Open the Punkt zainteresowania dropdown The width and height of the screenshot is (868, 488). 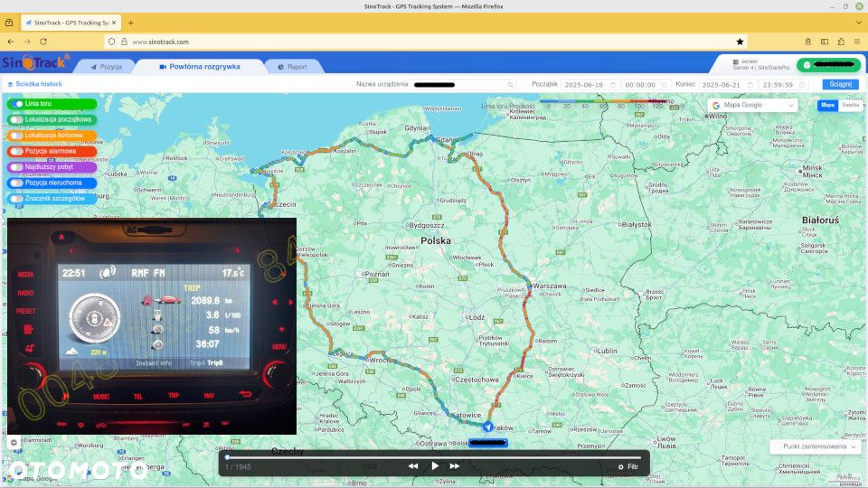tap(815, 446)
